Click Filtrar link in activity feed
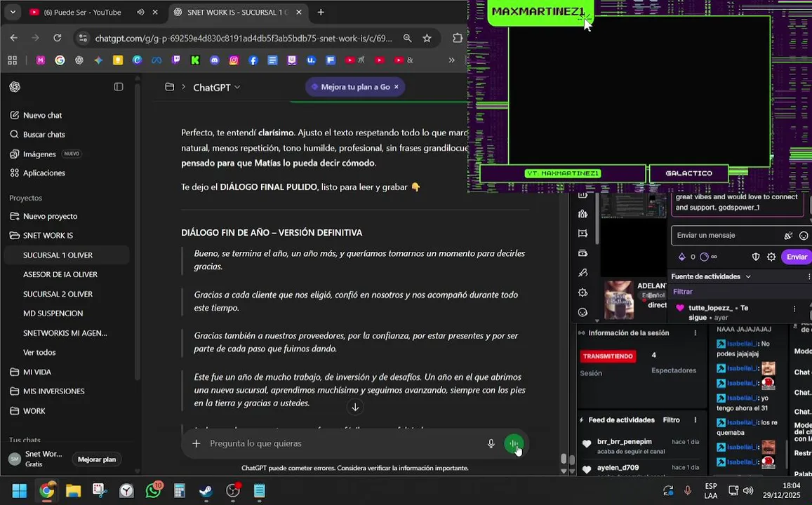The width and height of the screenshot is (812, 505). (x=683, y=292)
